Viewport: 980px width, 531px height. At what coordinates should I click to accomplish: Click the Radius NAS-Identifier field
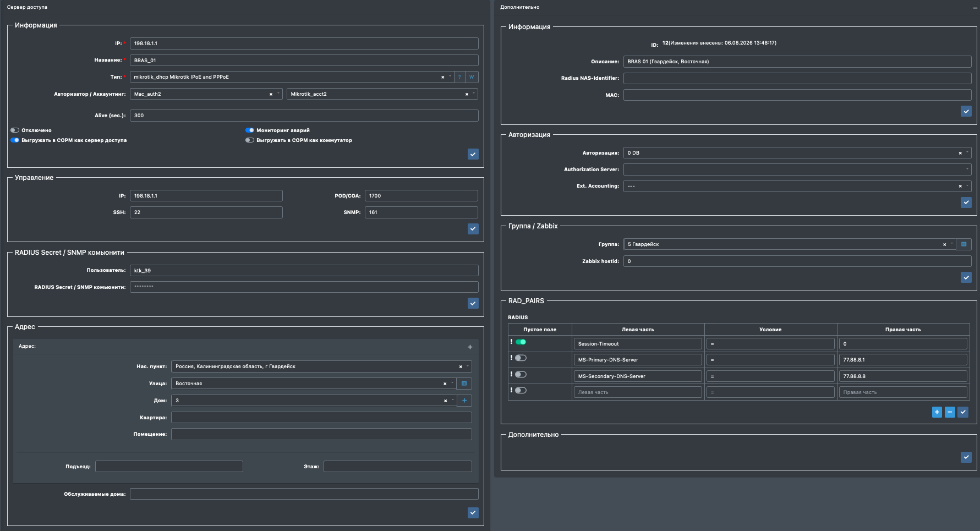(797, 78)
